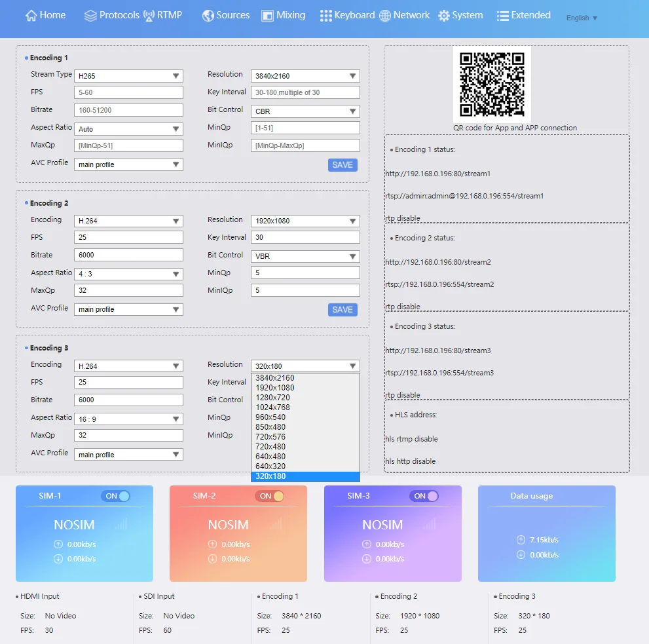This screenshot has height=644, width=649.
Task: Disable the SIM-3 toggle
Action: pyautogui.click(x=424, y=496)
